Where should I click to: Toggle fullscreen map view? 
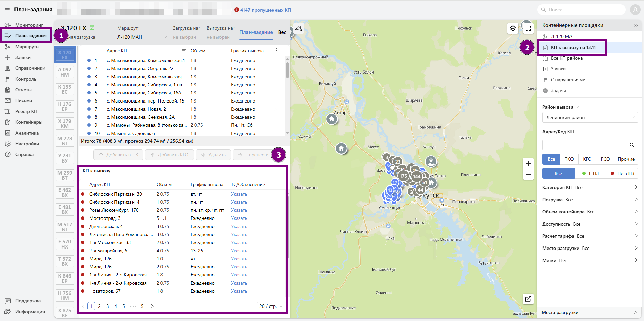(528, 28)
